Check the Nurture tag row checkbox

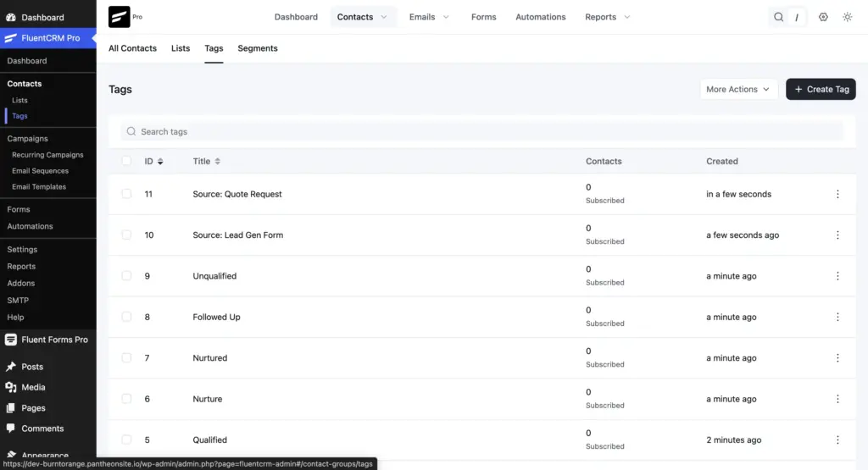(127, 399)
